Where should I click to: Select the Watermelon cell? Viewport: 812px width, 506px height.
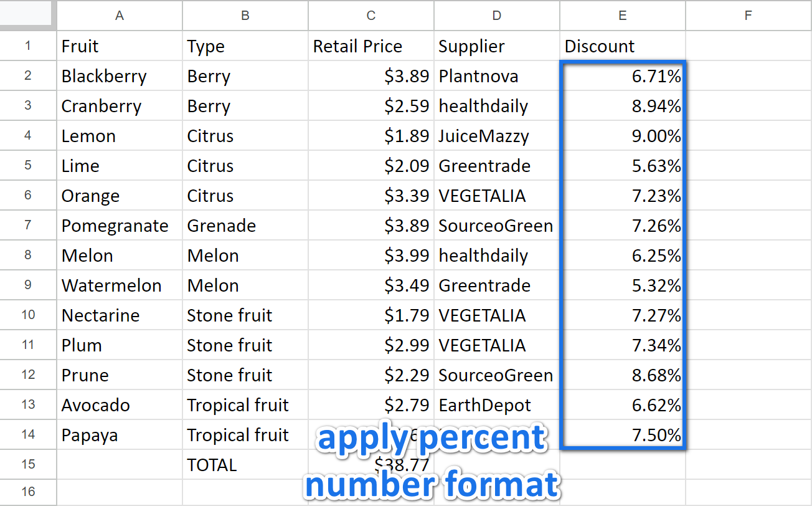[x=120, y=285]
